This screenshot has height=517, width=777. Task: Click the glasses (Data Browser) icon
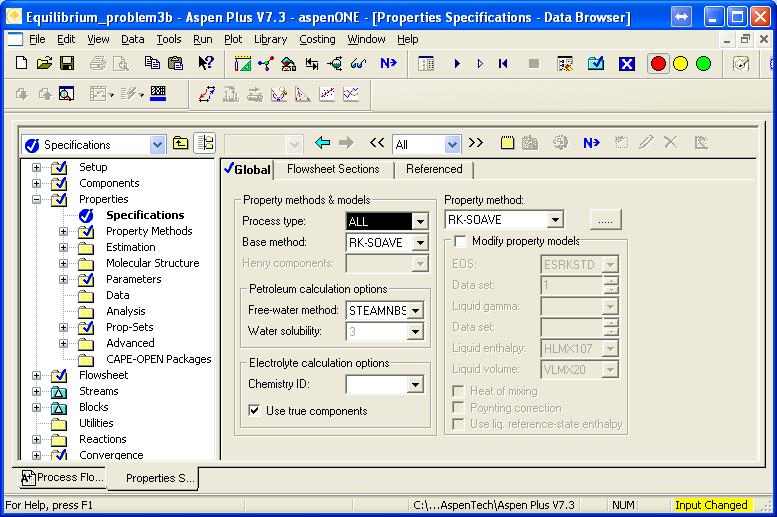(358, 63)
